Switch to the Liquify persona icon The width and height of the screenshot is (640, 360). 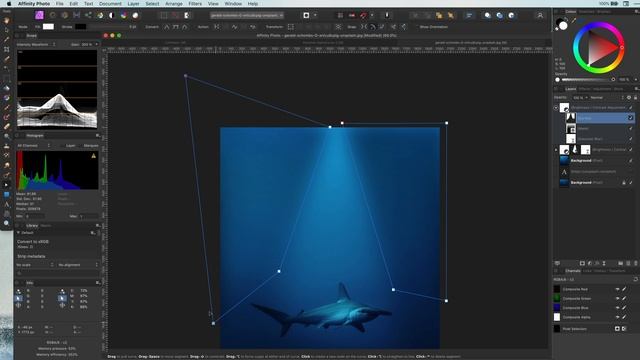(53, 16)
